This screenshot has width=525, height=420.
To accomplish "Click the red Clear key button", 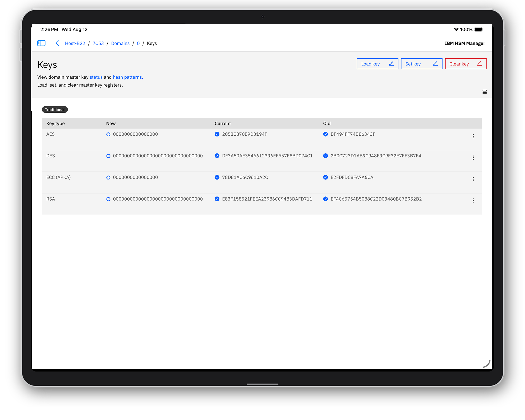I will pyautogui.click(x=466, y=64).
